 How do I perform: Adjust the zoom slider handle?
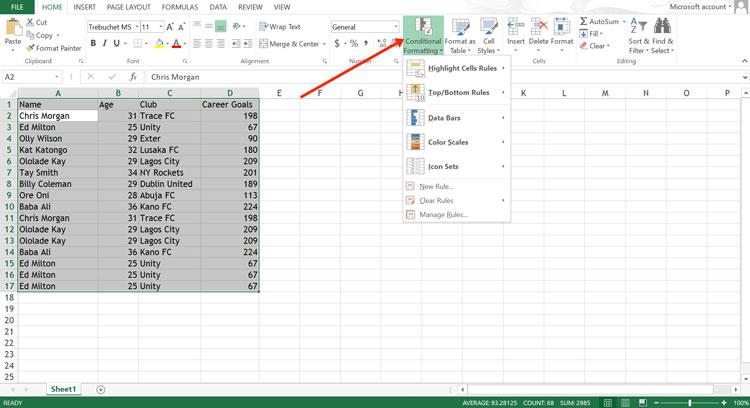click(x=690, y=403)
